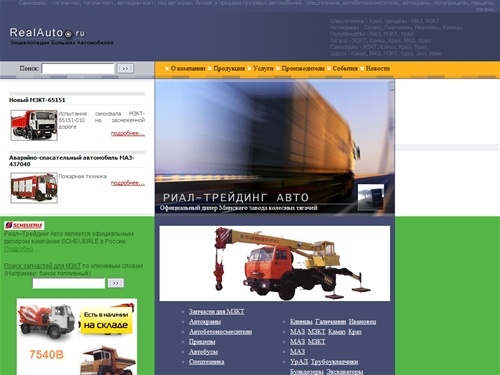Open Запчасти для МЗКТ link

(216, 312)
